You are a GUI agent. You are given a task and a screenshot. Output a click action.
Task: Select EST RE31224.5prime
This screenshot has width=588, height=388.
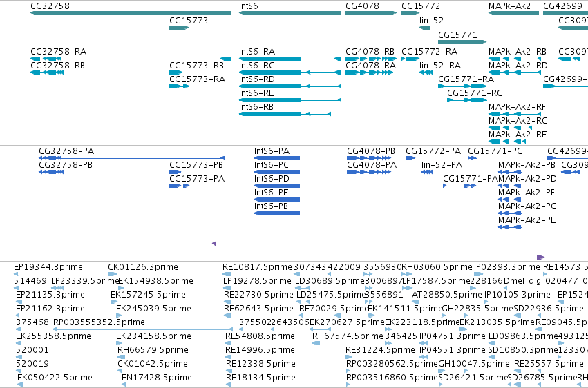click(x=348, y=357)
